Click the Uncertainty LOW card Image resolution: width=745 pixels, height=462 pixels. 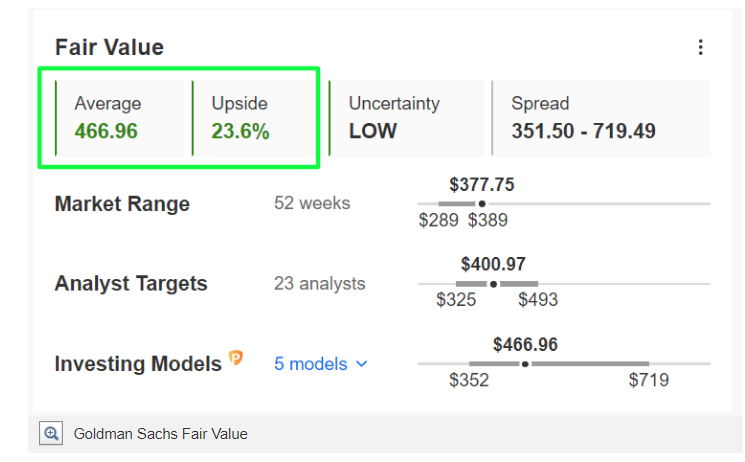tap(406, 118)
